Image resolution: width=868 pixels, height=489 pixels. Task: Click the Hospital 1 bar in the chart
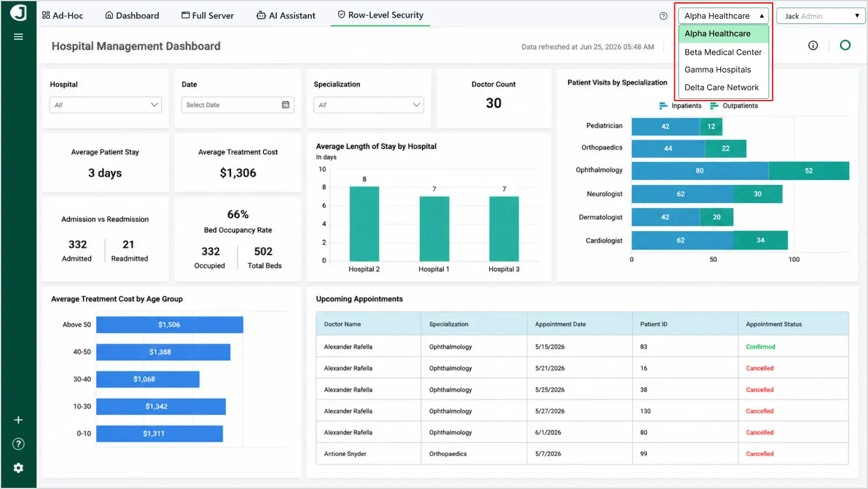click(x=435, y=229)
